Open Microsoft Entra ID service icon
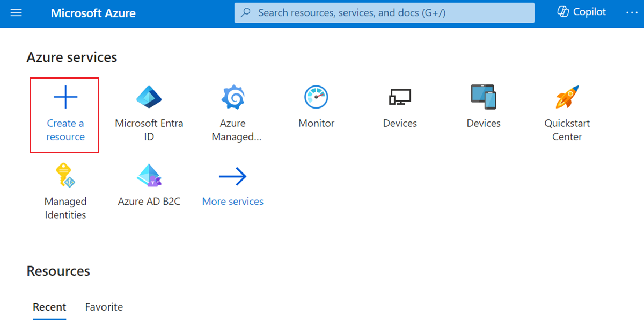This screenshot has height=331, width=644. (149, 97)
